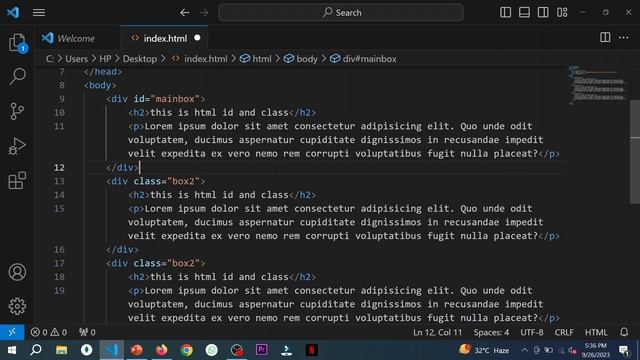Image resolution: width=640 pixels, height=360 pixels.
Task: Click the VS Code taskbar icon
Action: pyautogui.click(x=112, y=350)
